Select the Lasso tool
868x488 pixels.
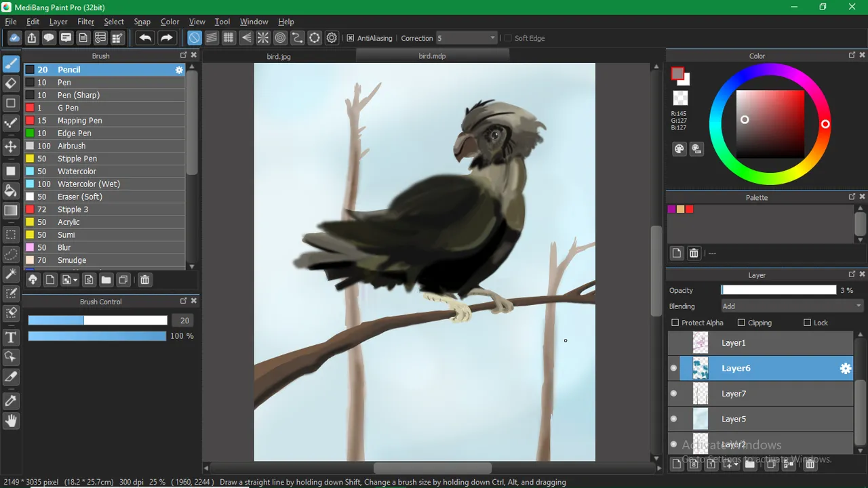(11, 254)
